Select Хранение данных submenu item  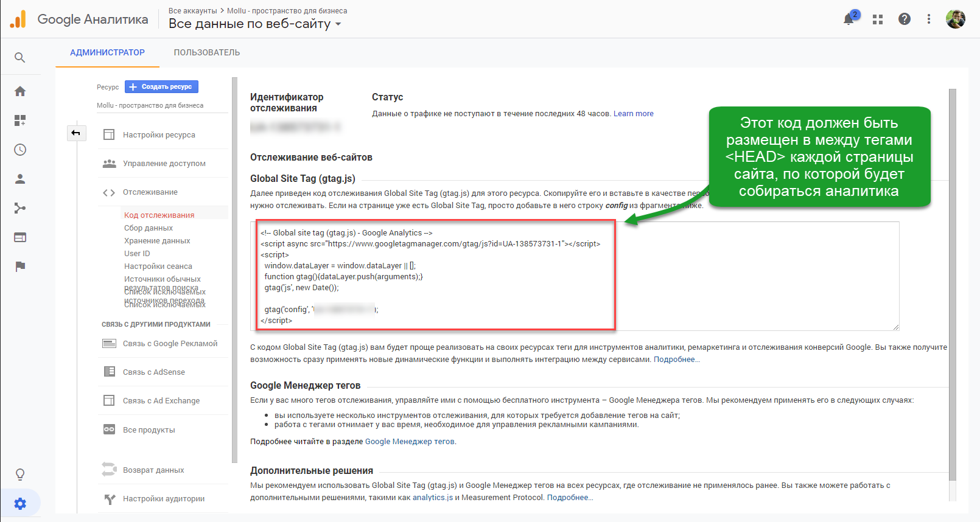pos(157,240)
